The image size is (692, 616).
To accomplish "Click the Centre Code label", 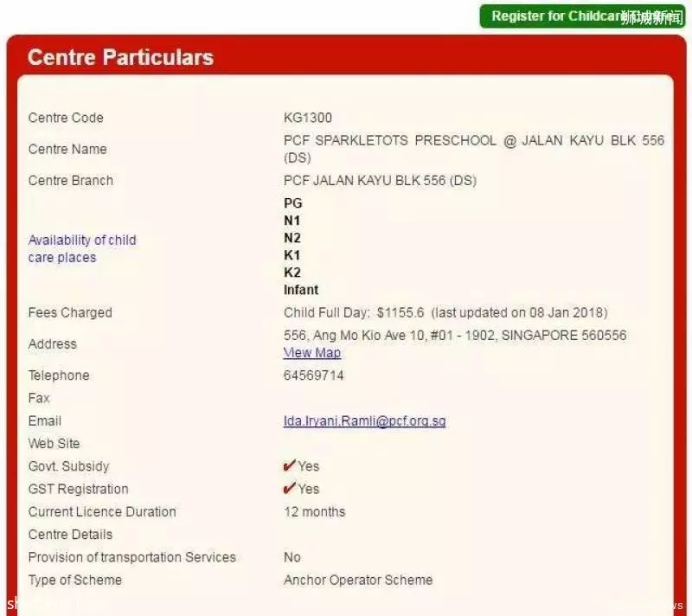I will (x=66, y=118).
